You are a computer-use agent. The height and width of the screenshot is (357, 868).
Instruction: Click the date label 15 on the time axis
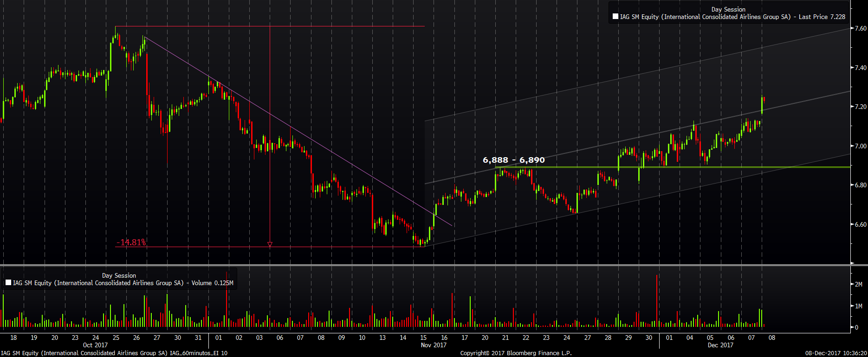click(423, 338)
